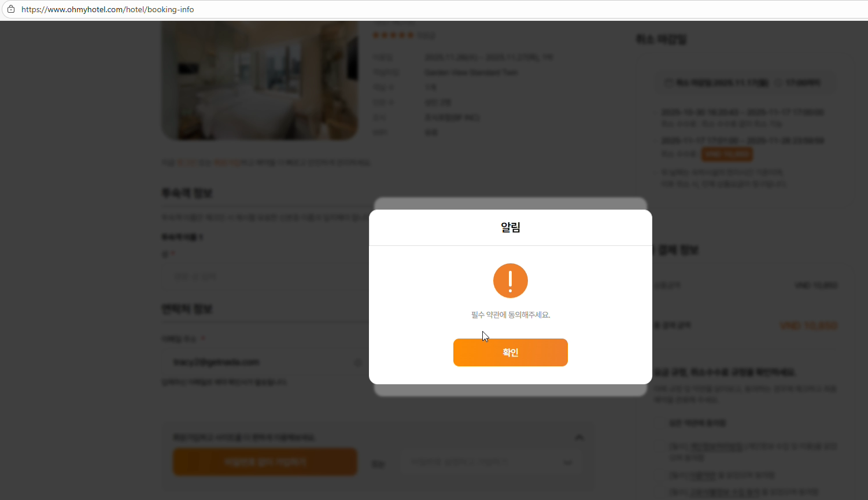The height and width of the screenshot is (500, 868).
Task: Open the underlined terms link in first clause
Action: point(717,447)
